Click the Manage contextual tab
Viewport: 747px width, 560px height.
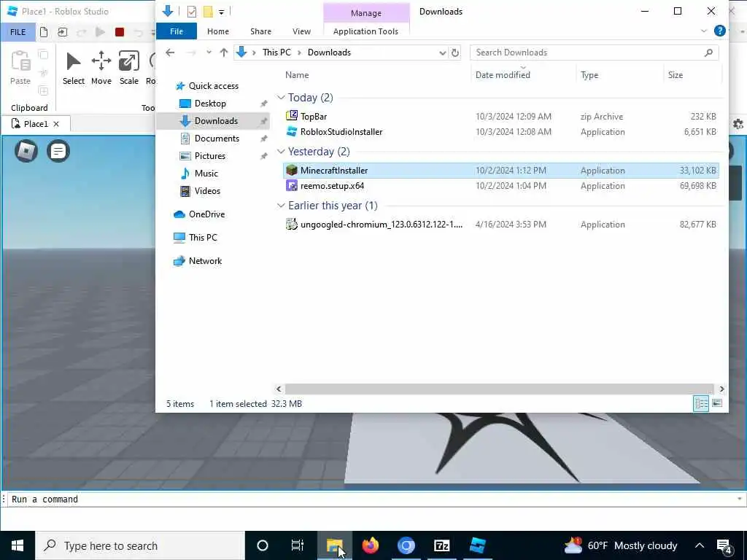coord(366,13)
